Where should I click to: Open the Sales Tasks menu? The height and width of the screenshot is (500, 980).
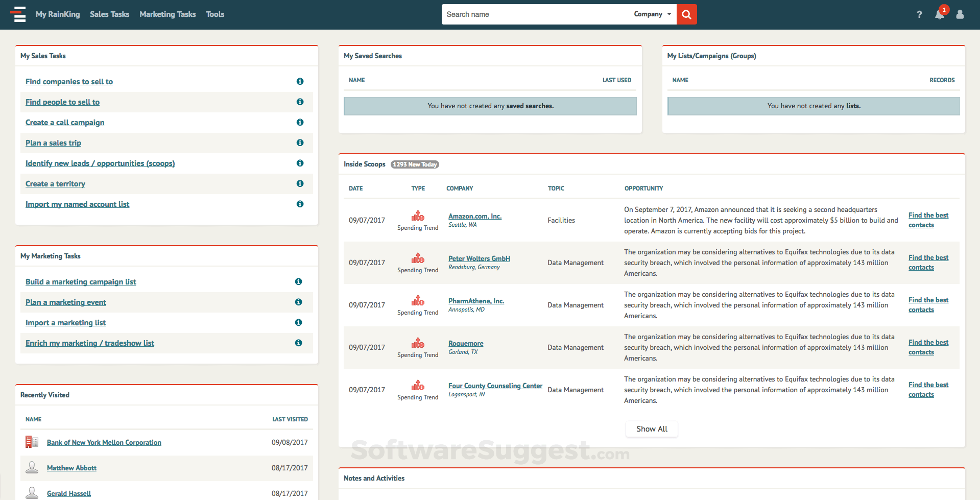click(x=109, y=14)
